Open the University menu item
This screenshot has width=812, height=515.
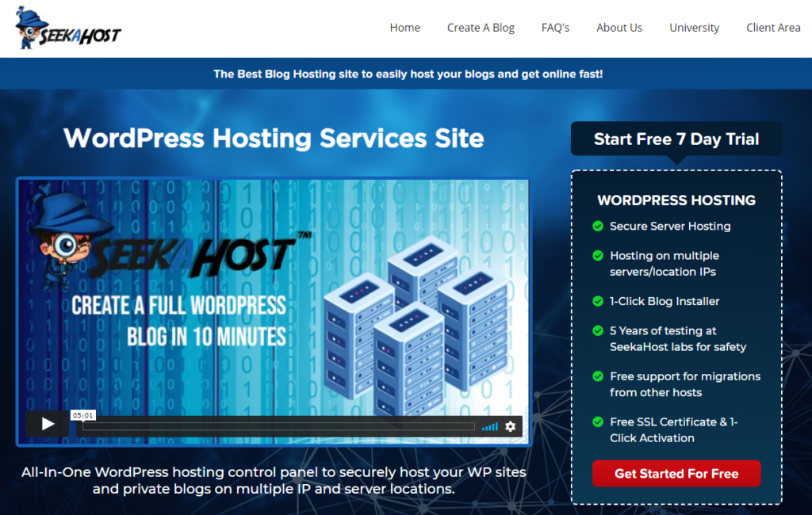click(x=695, y=28)
